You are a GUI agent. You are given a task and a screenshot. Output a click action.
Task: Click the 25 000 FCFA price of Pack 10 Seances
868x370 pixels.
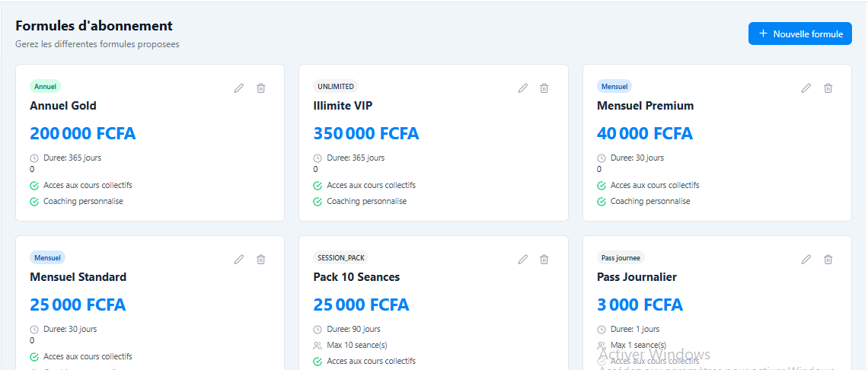[361, 305]
